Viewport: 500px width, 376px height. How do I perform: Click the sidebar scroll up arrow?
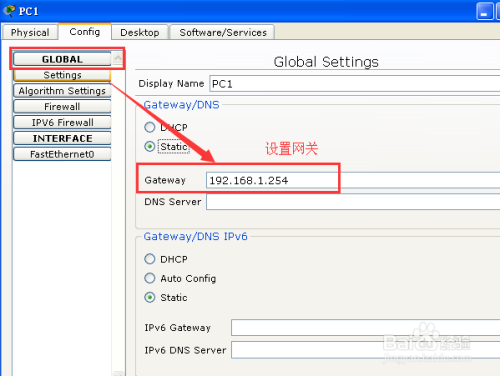[x=118, y=59]
